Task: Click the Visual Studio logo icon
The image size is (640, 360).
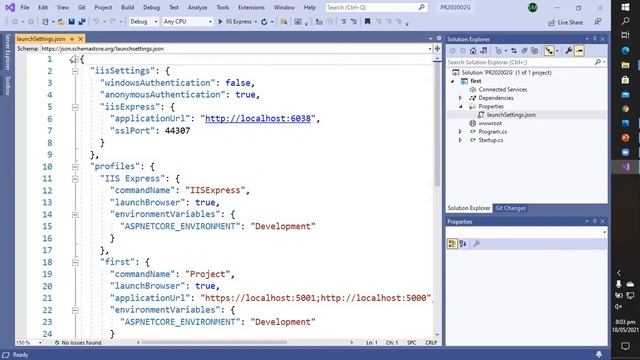Action: coord(10,7)
